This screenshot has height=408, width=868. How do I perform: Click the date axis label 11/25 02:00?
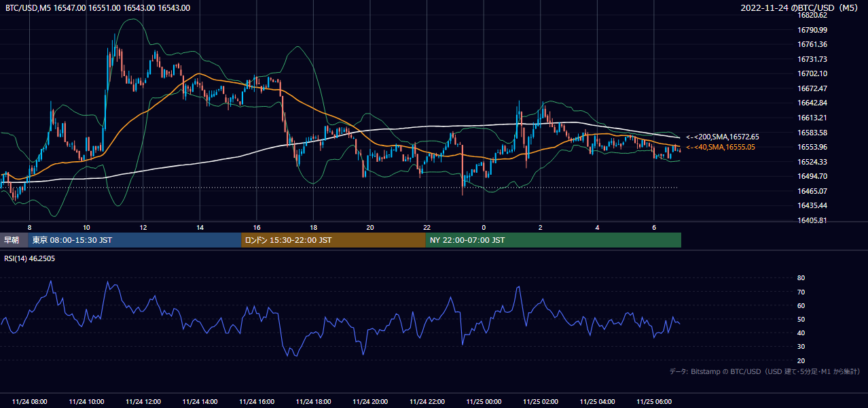click(541, 401)
